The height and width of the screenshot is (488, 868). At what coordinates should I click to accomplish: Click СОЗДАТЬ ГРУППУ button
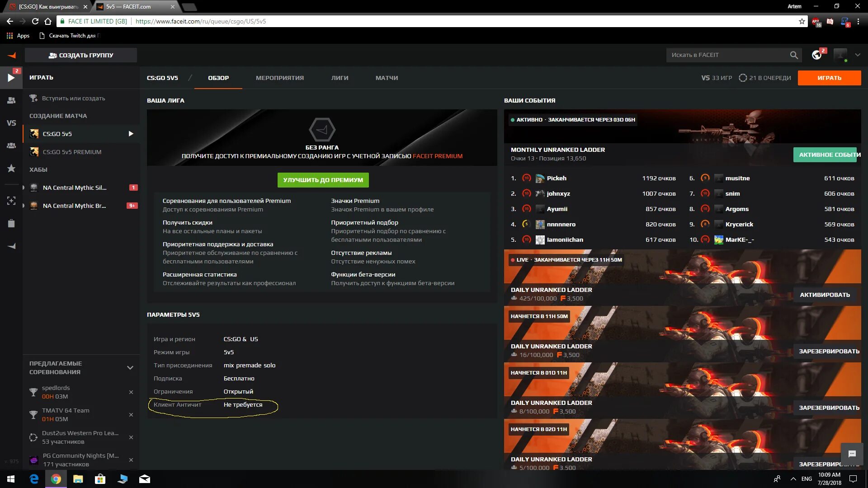(x=81, y=55)
